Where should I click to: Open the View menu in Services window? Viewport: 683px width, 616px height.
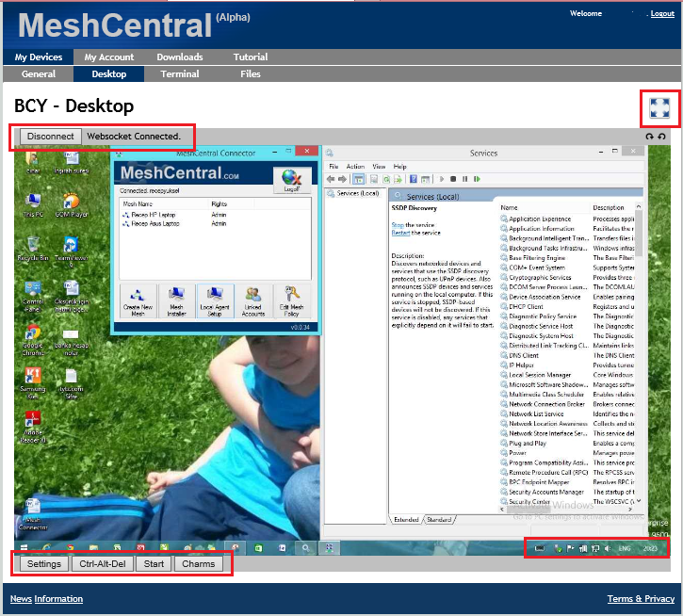point(379,167)
